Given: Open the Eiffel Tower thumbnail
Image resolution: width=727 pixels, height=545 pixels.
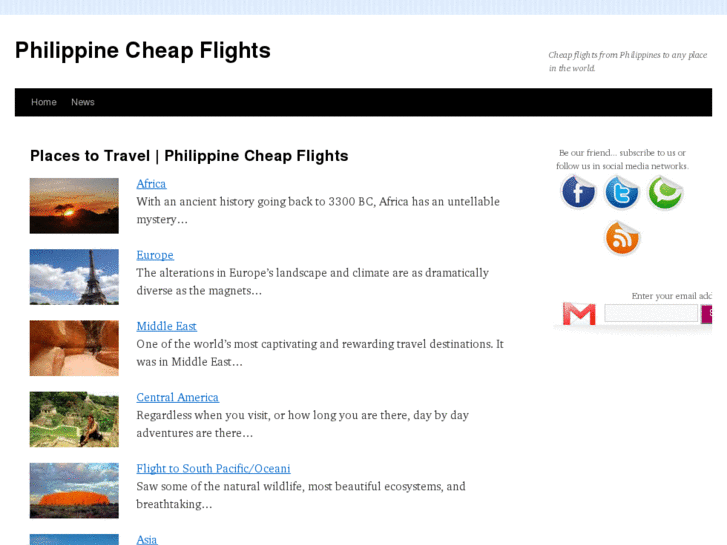Looking at the screenshot, I should pos(74,277).
